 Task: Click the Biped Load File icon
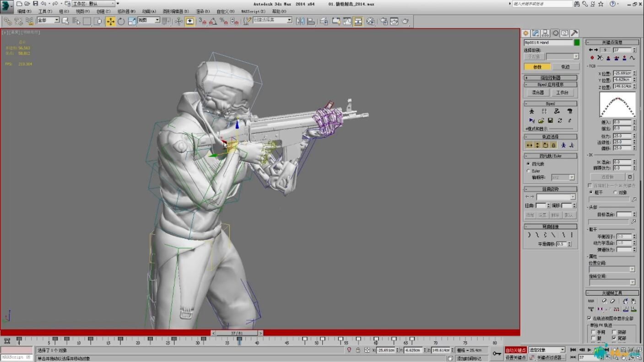pos(541,120)
